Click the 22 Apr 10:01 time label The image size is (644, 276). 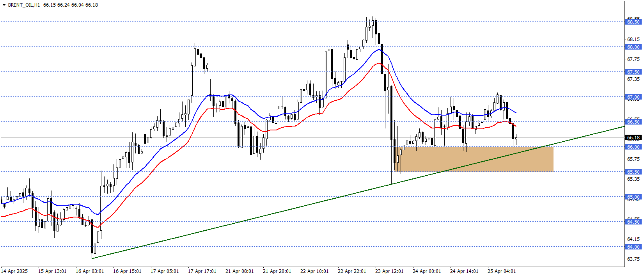pyautogui.click(x=314, y=271)
